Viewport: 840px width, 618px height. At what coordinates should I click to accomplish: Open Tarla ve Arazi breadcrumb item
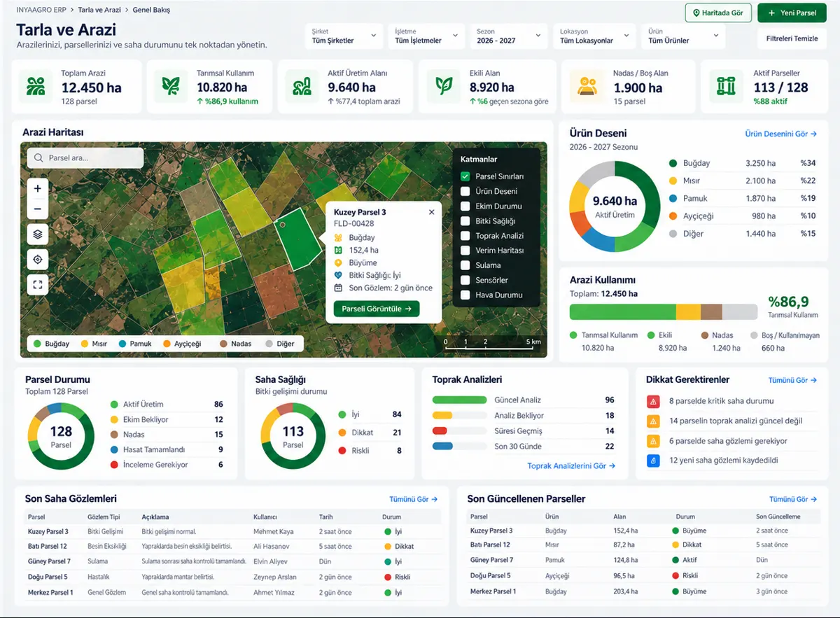[x=98, y=10]
